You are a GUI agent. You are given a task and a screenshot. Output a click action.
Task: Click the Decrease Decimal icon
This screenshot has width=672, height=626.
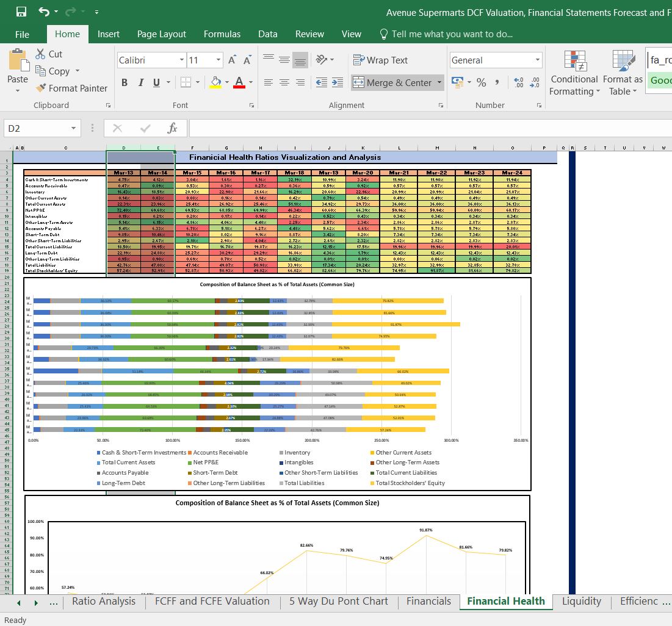(x=535, y=82)
